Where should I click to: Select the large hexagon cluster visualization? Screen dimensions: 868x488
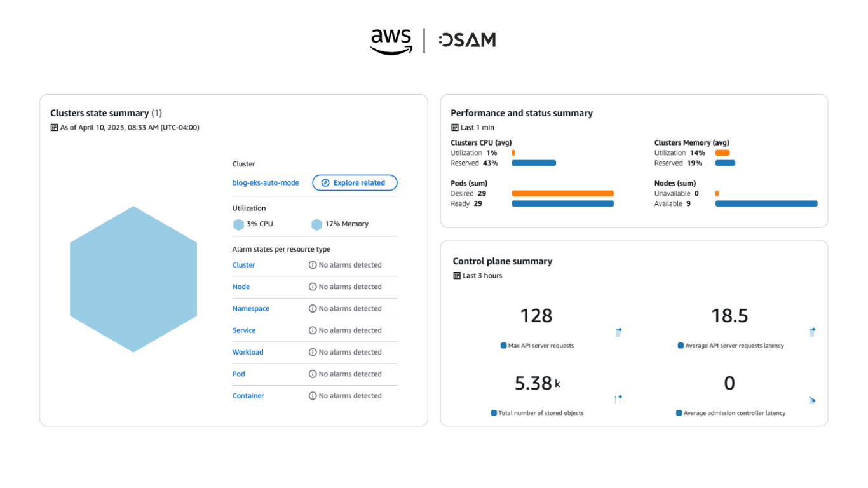pos(133,278)
